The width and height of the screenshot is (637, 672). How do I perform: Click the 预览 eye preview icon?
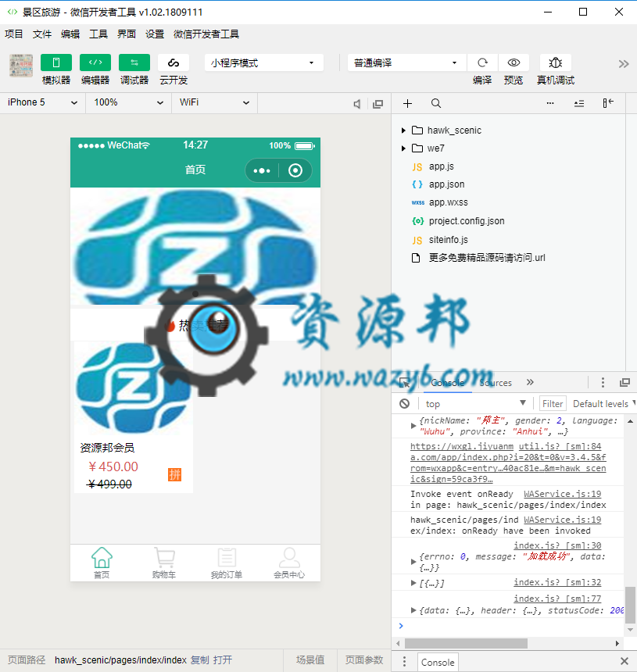(514, 63)
